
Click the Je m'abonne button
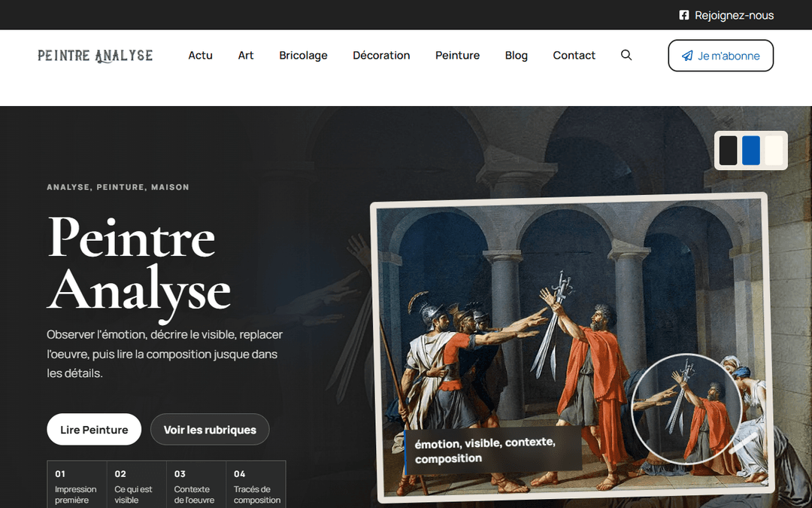click(x=721, y=56)
